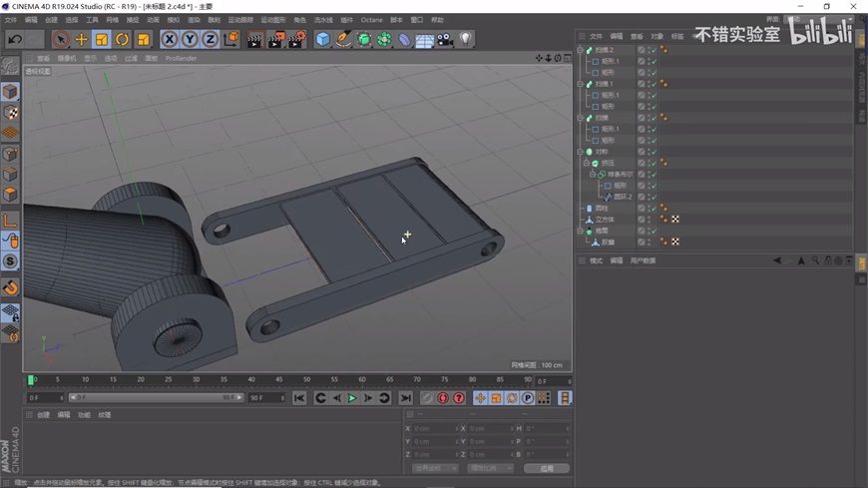Open the spline pen tool icon
The width and height of the screenshot is (868, 488).
point(343,40)
